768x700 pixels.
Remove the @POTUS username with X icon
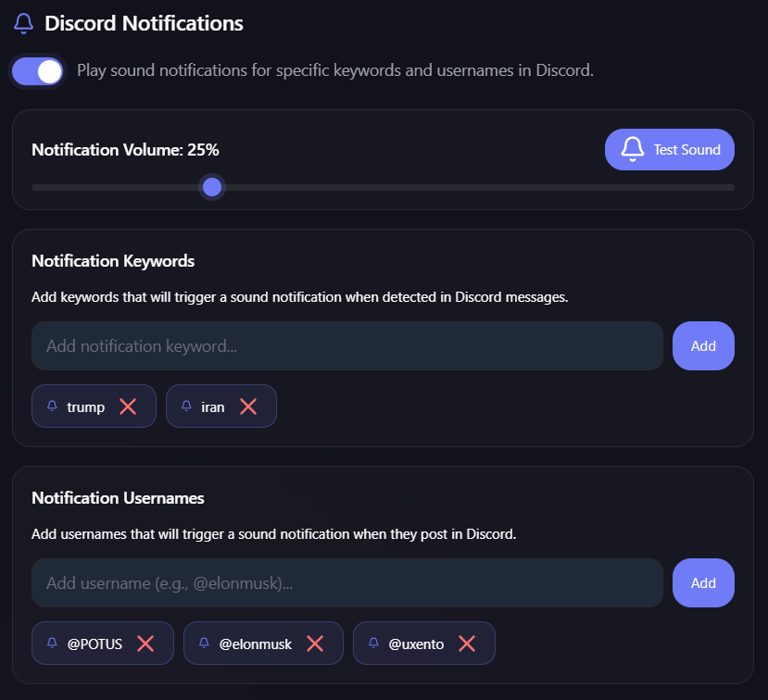coord(145,644)
